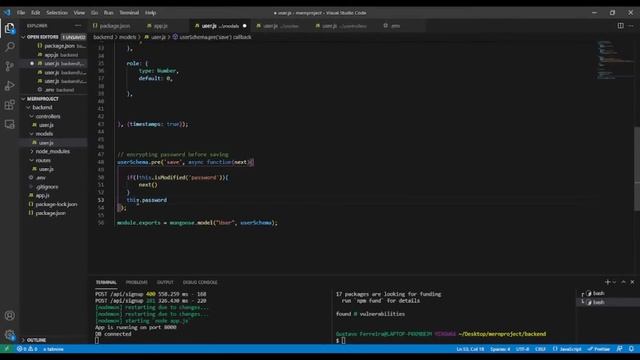This screenshot has width=640, height=360.
Task: Open editor More Actions ellipsis
Action: click(x=631, y=25)
